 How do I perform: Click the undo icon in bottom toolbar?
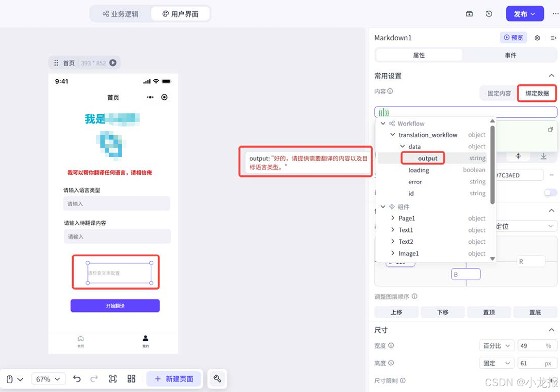pos(77,378)
